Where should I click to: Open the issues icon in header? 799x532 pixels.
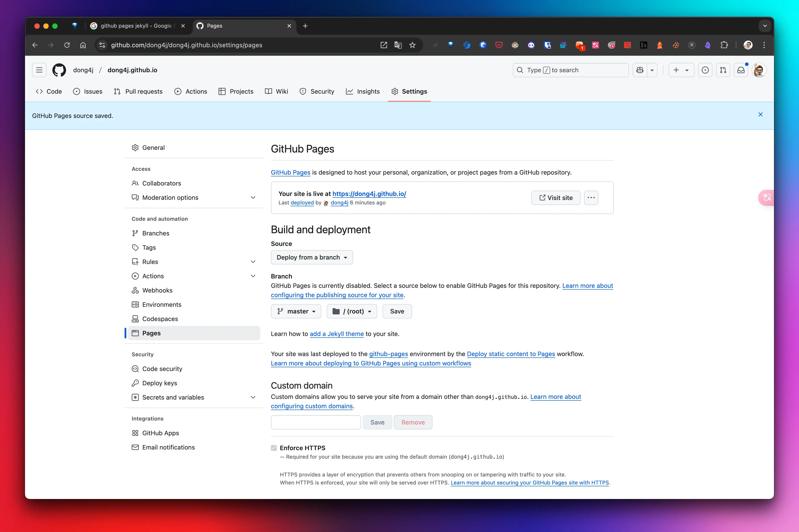click(705, 70)
